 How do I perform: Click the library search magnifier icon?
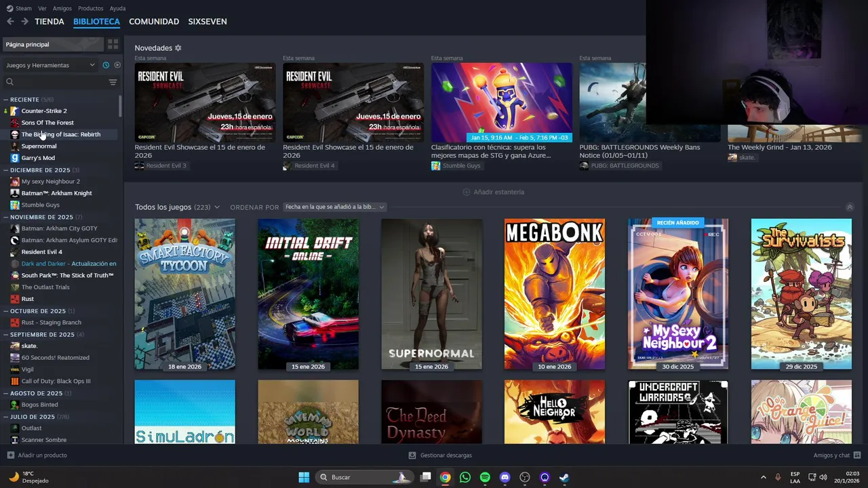tap(9, 82)
